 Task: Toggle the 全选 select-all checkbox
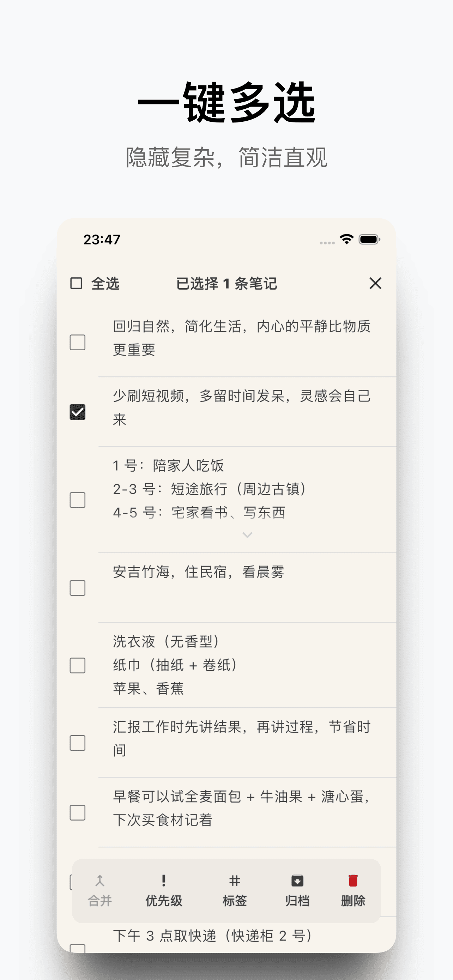(x=77, y=283)
